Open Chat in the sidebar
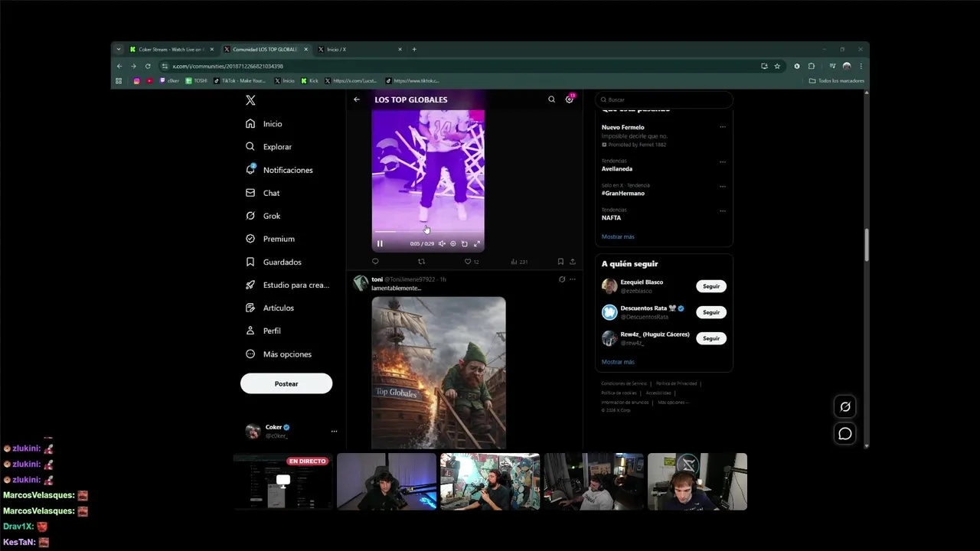 [263, 193]
